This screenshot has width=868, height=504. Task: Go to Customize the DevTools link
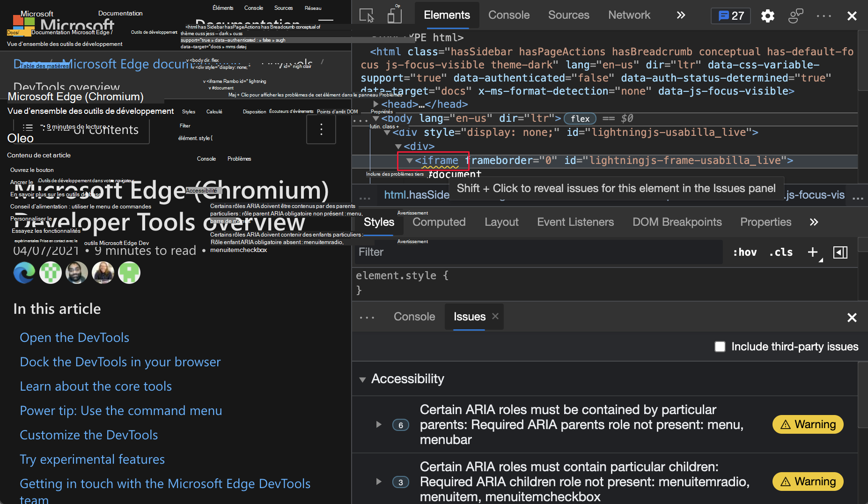89,435
